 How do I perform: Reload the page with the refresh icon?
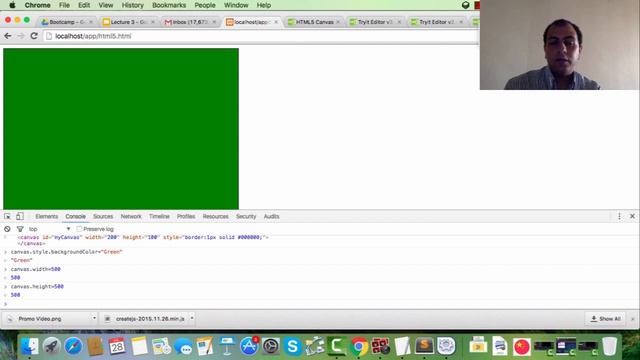point(34,36)
